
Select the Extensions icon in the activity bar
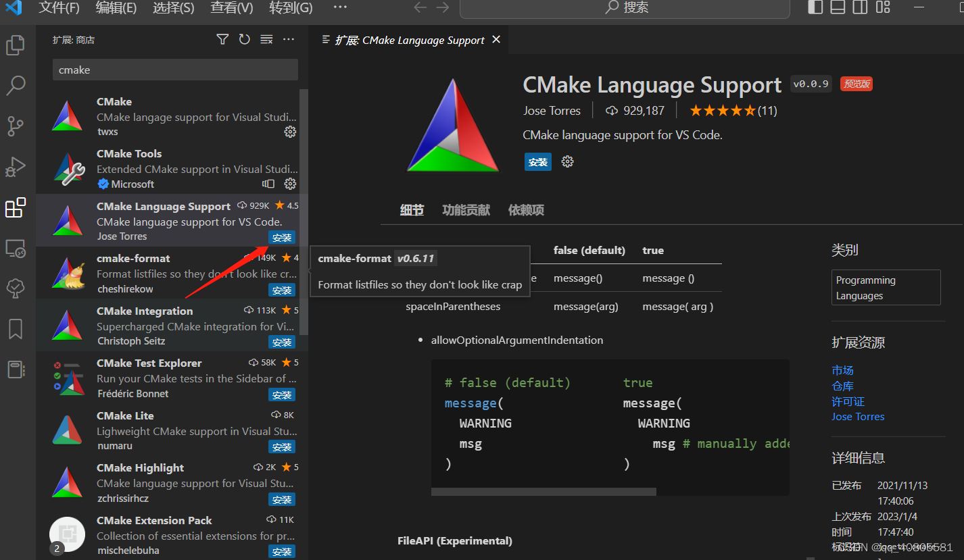tap(16, 208)
